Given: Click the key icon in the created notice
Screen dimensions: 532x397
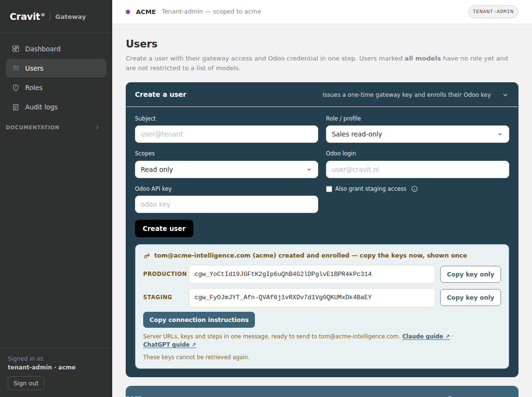Looking at the screenshot, I should click(147, 256).
